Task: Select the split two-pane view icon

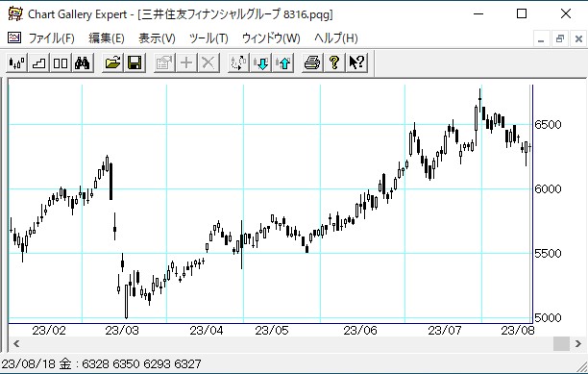Action: click(61, 62)
